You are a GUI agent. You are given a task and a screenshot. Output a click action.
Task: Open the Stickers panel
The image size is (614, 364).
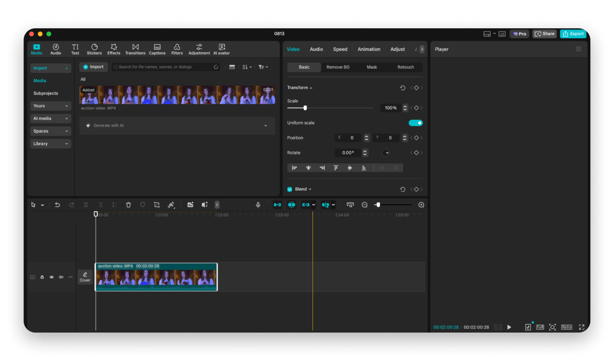click(x=94, y=49)
